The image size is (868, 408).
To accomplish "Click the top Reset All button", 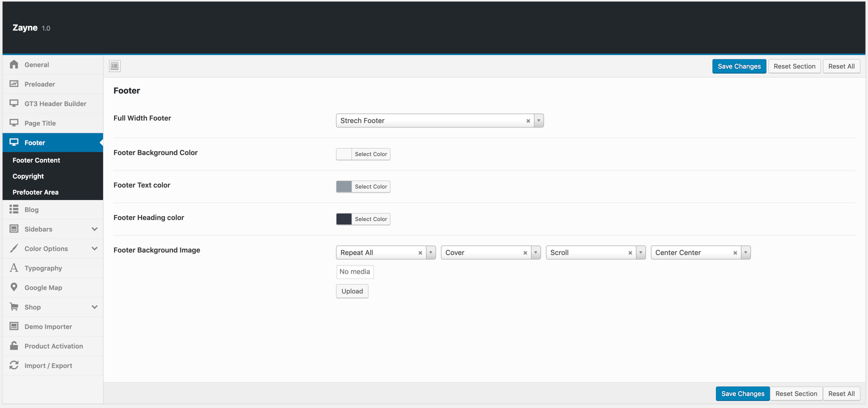I will 841,66.
